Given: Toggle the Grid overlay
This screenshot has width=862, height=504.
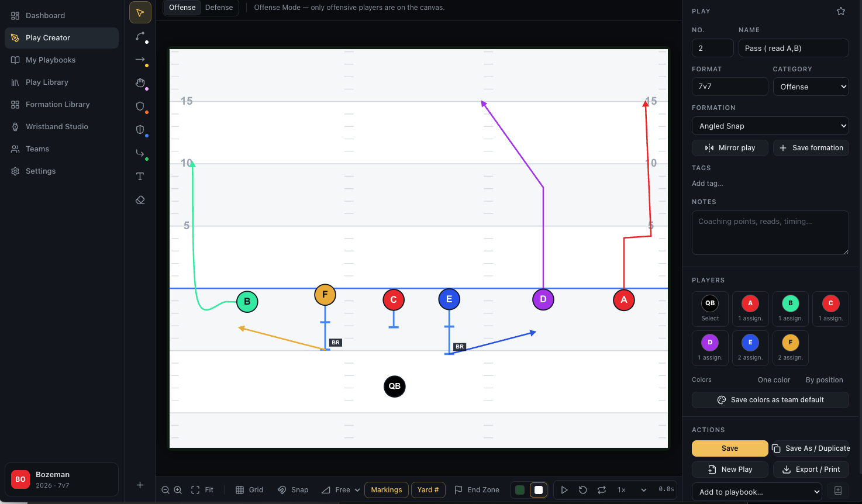Looking at the screenshot, I should 249,490.
